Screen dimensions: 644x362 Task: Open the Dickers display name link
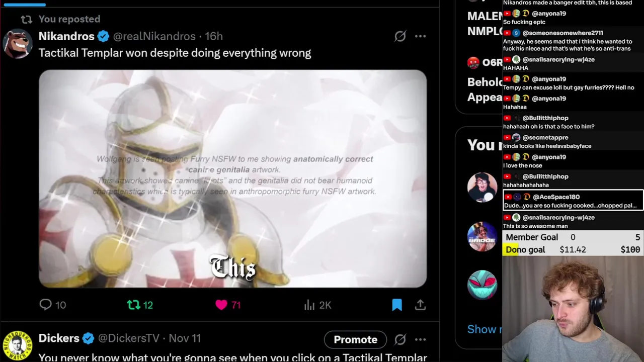pyautogui.click(x=59, y=338)
